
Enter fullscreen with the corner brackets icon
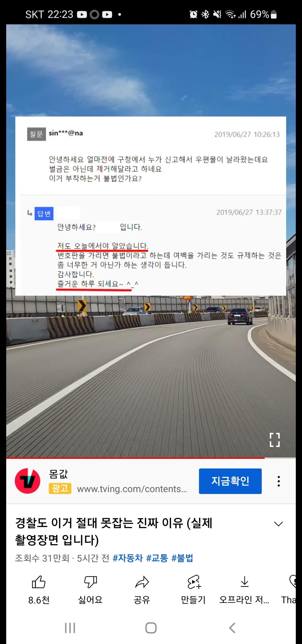[275, 440]
